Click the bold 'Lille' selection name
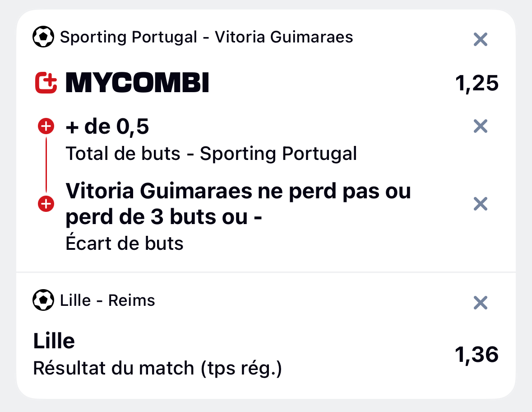 click(54, 341)
